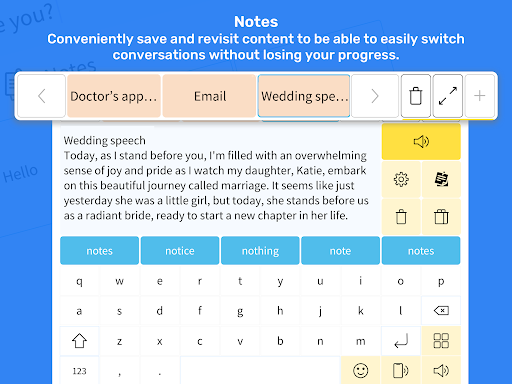Tap the phone speaker output icon
The height and width of the screenshot is (384, 512).
pos(401,370)
